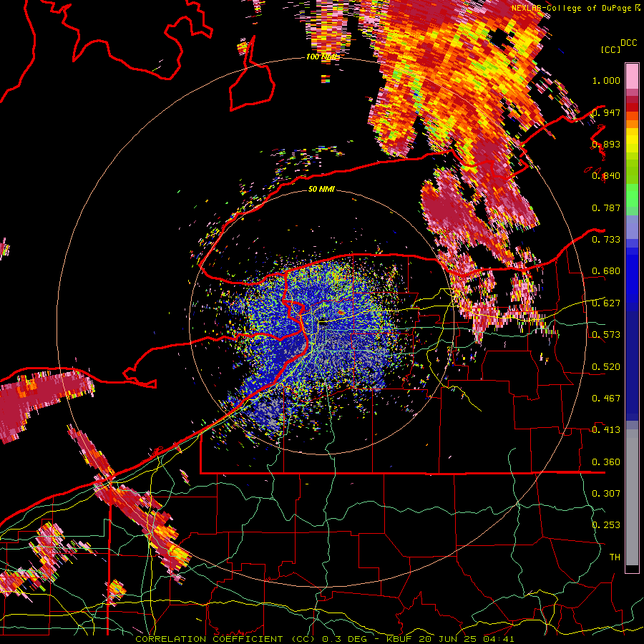
Task: Select the 0.787 legend value
Action: point(606,208)
